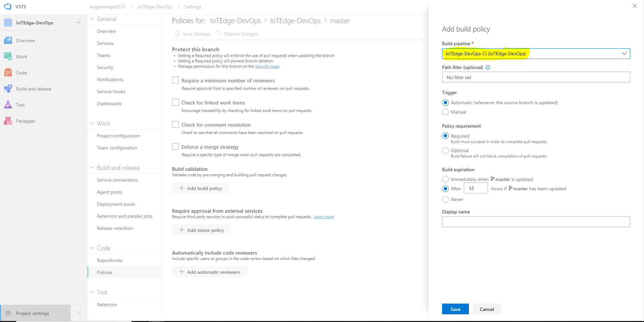The image size is (644, 322).
Task: Click the master branch breadcrumb
Action: pyautogui.click(x=340, y=21)
